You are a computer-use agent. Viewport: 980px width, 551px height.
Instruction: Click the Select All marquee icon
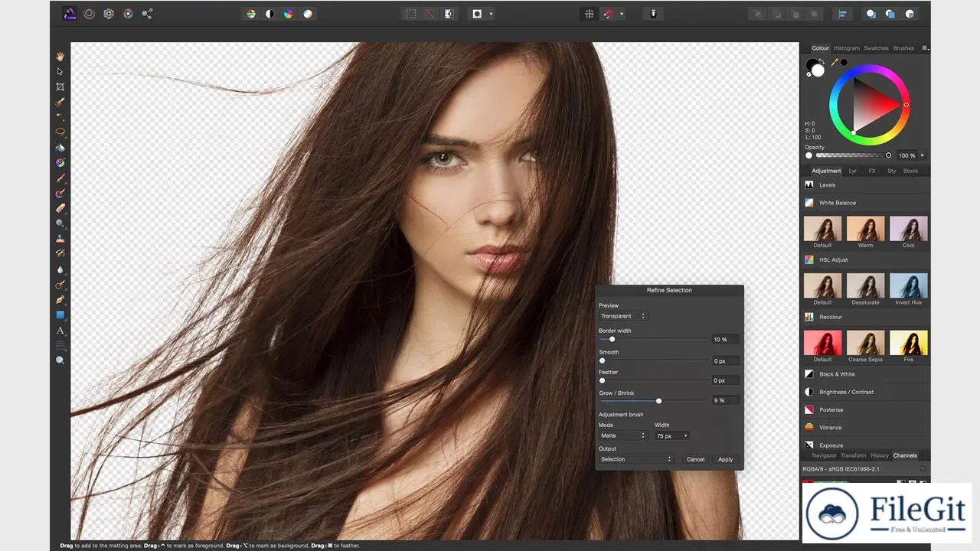point(411,14)
